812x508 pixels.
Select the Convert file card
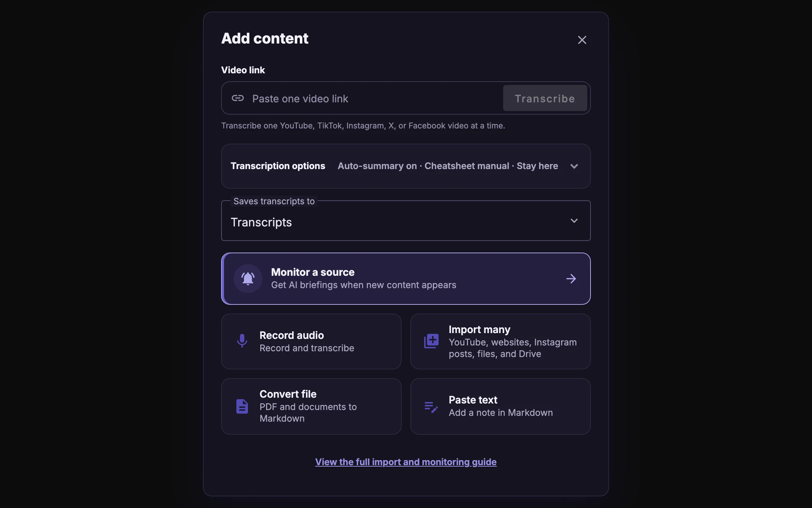(x=311, y=406)
